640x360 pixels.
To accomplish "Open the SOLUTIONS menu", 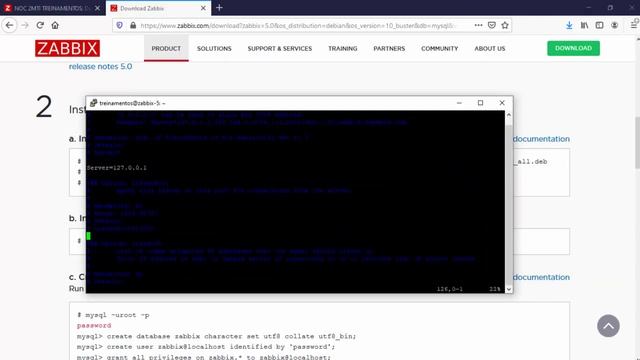I will (x=214, y=49).
